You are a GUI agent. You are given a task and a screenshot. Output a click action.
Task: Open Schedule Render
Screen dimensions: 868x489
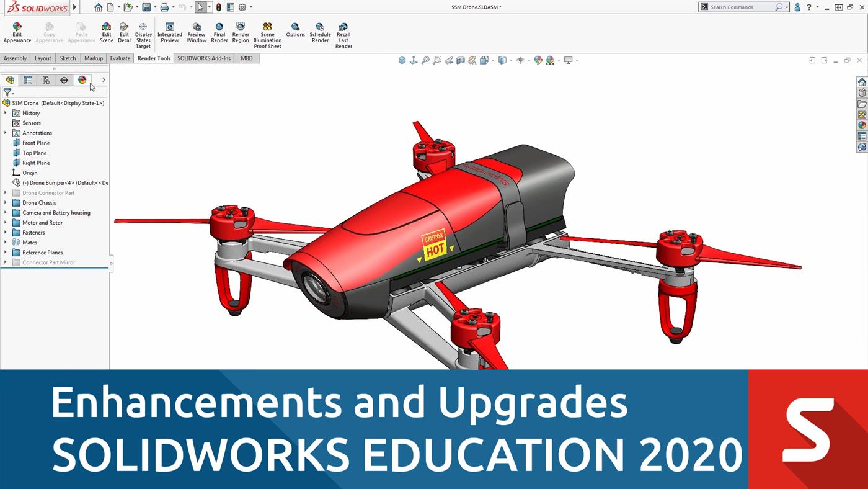[320, 32]
